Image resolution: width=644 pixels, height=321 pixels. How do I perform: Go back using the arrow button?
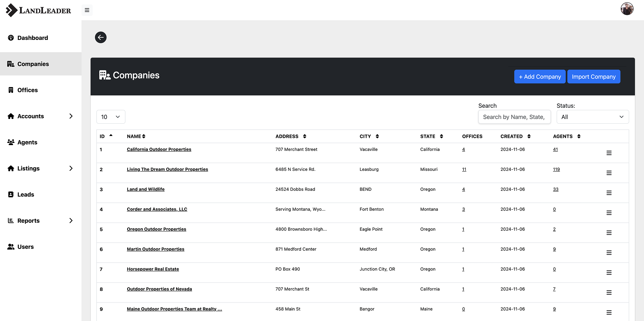(101, 37)
